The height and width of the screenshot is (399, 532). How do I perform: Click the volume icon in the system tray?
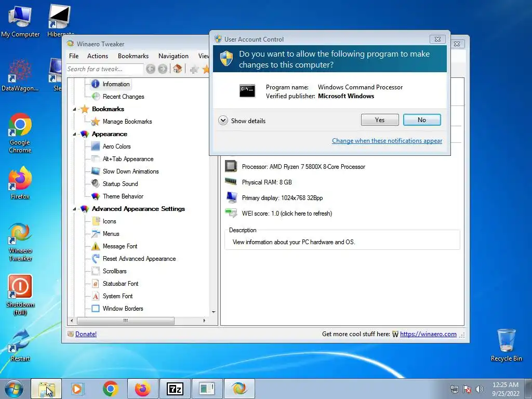[480, 389]
